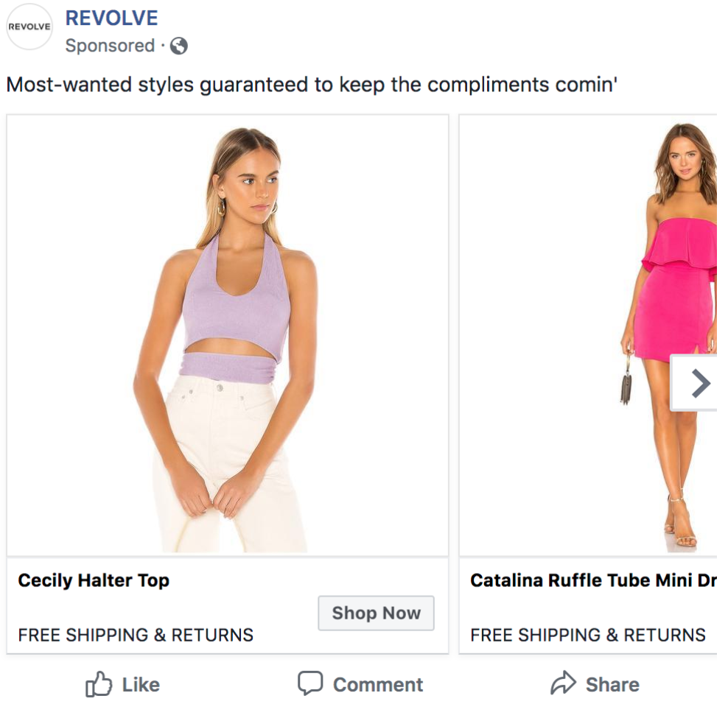Click the REVOLVE profile logo avatar
Viewport: 728px width, 707px height.
point(29,27)
